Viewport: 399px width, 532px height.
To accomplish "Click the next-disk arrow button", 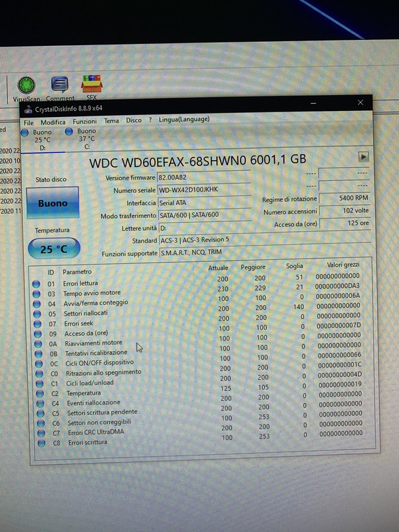I will (x=363, y=157).
